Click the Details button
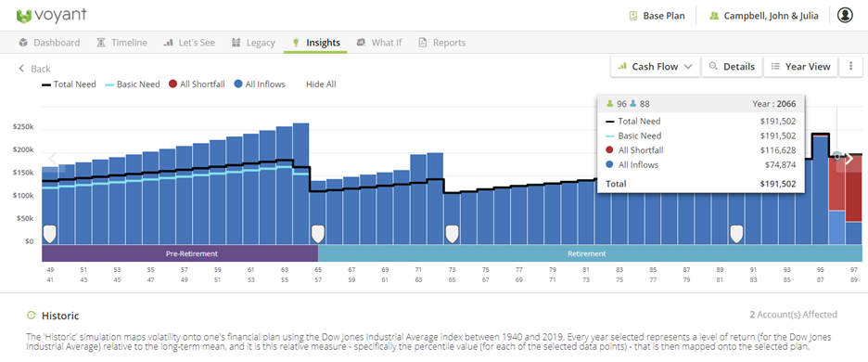Image resolution: width=868 pixels, height=362 pixels. 732,67
